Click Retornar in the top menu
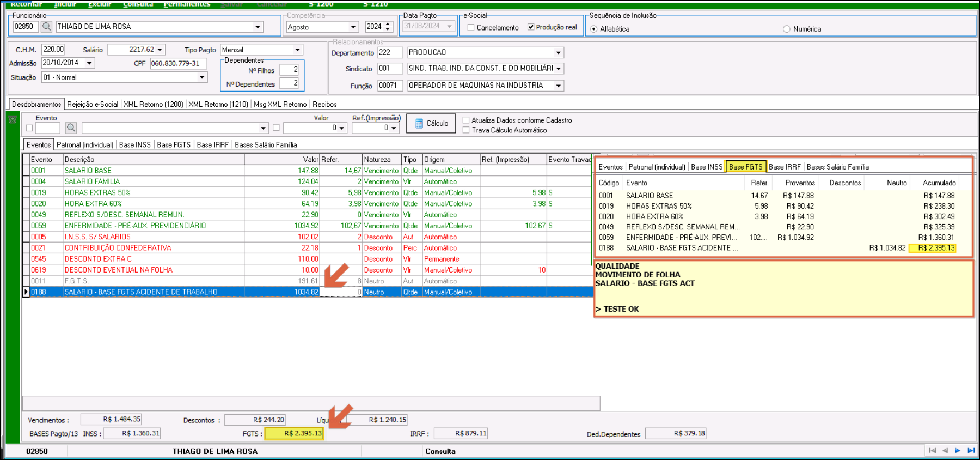The width and height of the screenshot is (980, 460). pyautogui.click(x=26, y=4)
